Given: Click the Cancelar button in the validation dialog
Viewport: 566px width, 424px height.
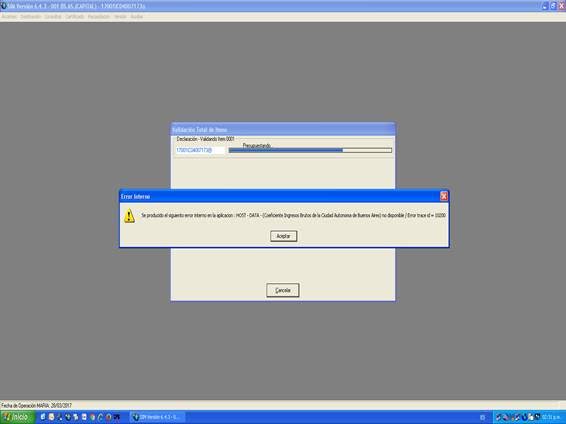Looking at the screenshot, I should [283, 290].
